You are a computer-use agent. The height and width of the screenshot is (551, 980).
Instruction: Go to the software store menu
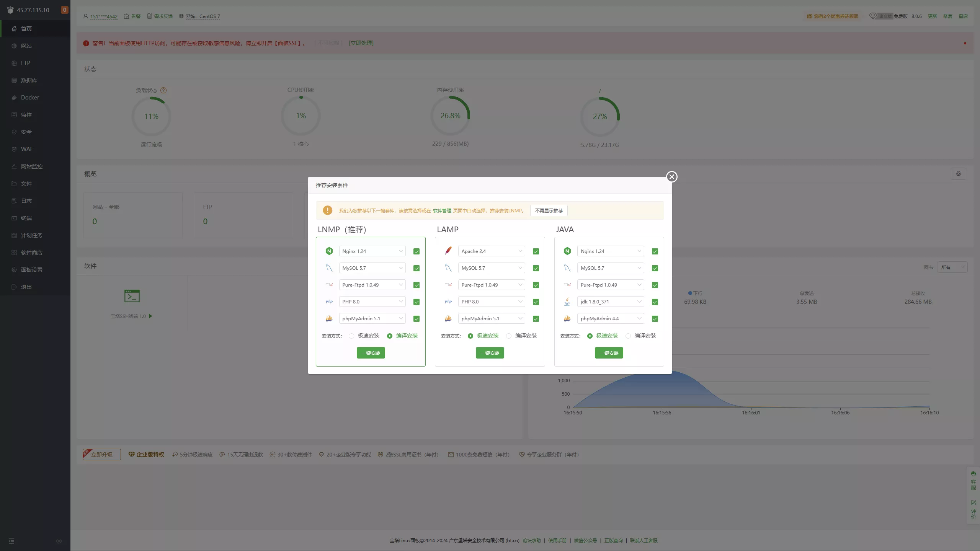tap(31, 253)
